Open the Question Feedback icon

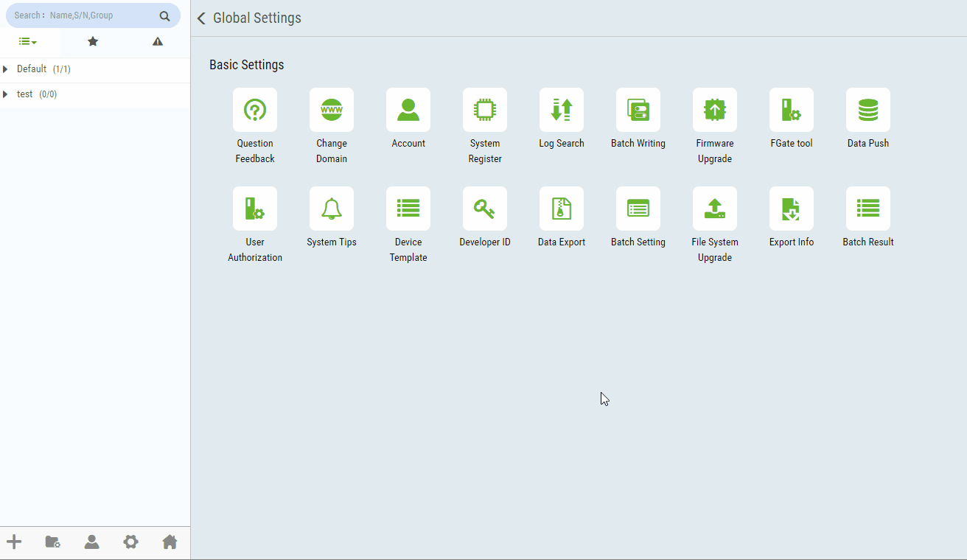coord(255,111)
